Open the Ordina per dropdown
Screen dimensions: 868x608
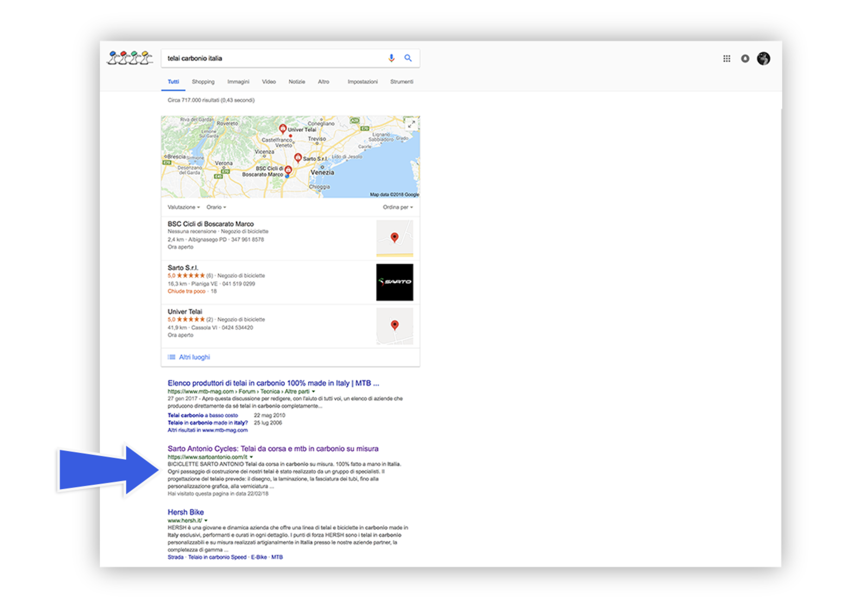(398, 207)
